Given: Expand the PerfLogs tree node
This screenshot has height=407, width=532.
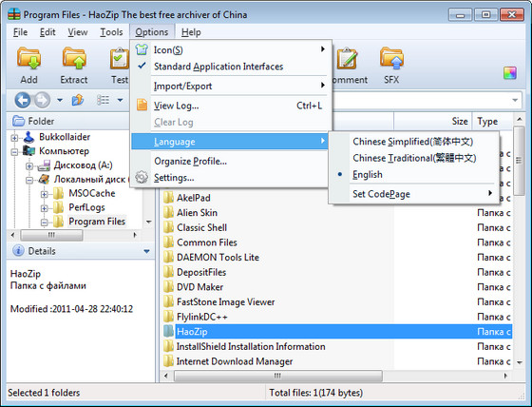Looking at the screenshot, I should pyautogui.click(x=44, y=208).
